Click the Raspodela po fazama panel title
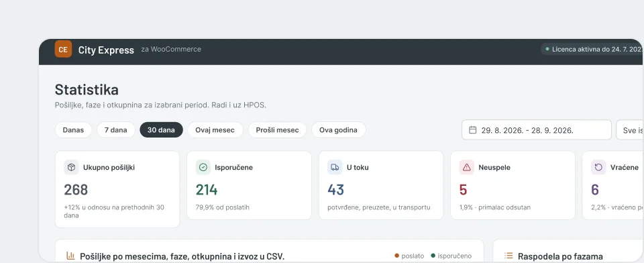Screen dimensions: 644x263 click(x=560, y=256)
